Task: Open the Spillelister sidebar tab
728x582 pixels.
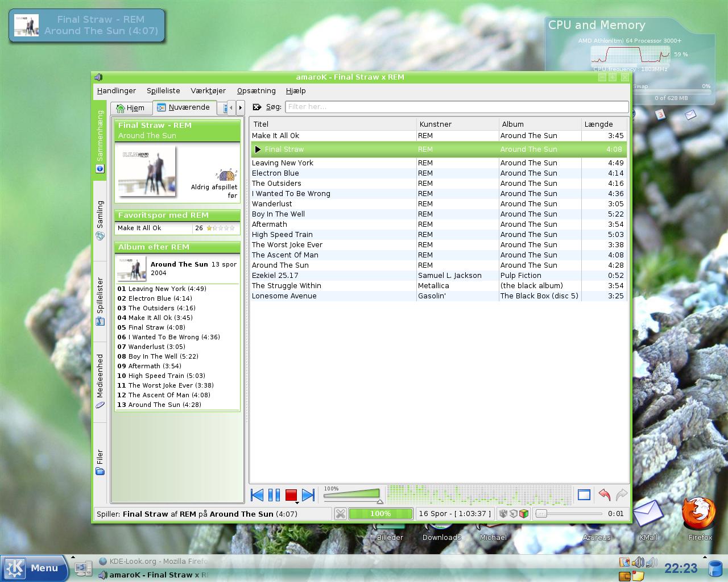Action: pos(100,301)
